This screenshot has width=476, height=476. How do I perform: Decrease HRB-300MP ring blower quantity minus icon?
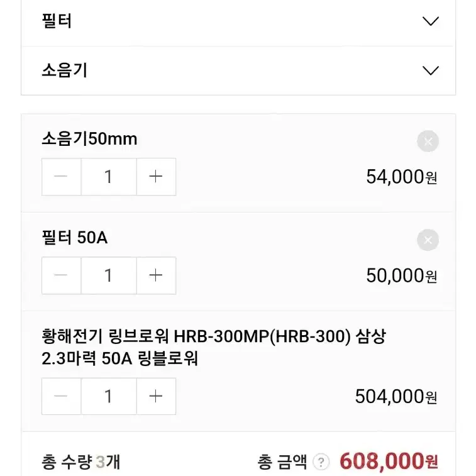(x=62, y=396)
